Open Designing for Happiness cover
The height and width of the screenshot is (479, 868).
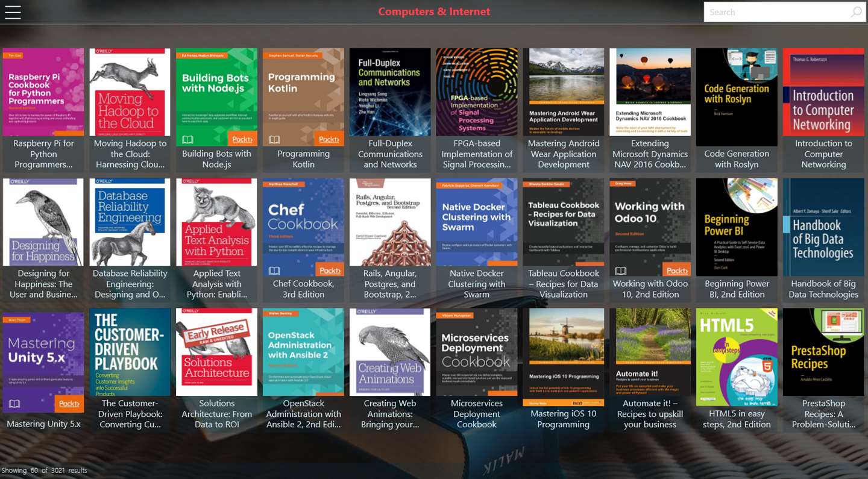point(43,222)
